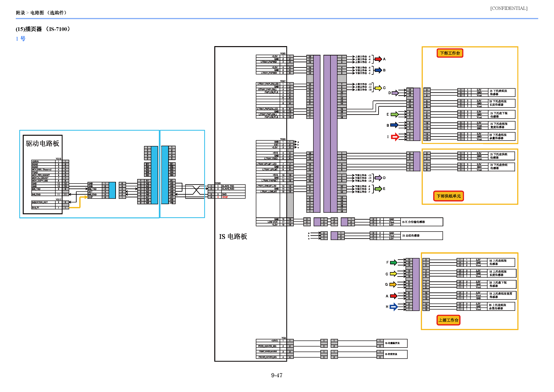Click yellow arrow C feeding 上部工作台 connector
The width and height of the screenshot is (554, 392).
[394, 274]
